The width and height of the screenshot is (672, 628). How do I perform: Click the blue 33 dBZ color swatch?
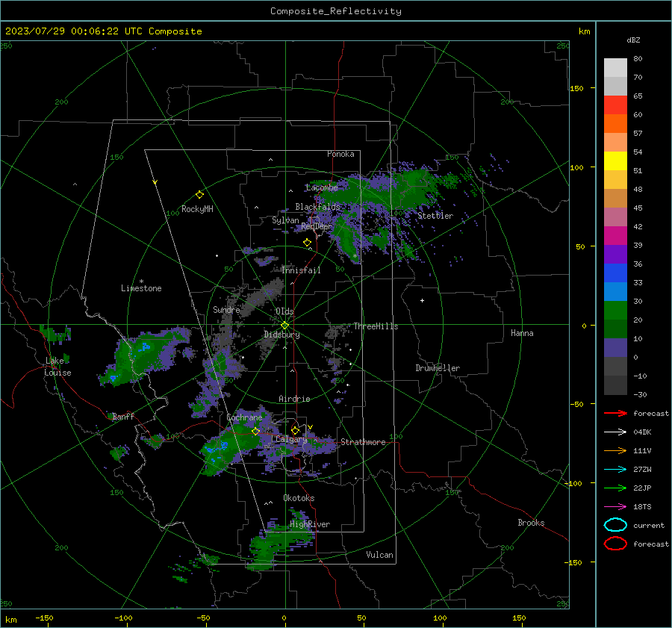point(615,273)
